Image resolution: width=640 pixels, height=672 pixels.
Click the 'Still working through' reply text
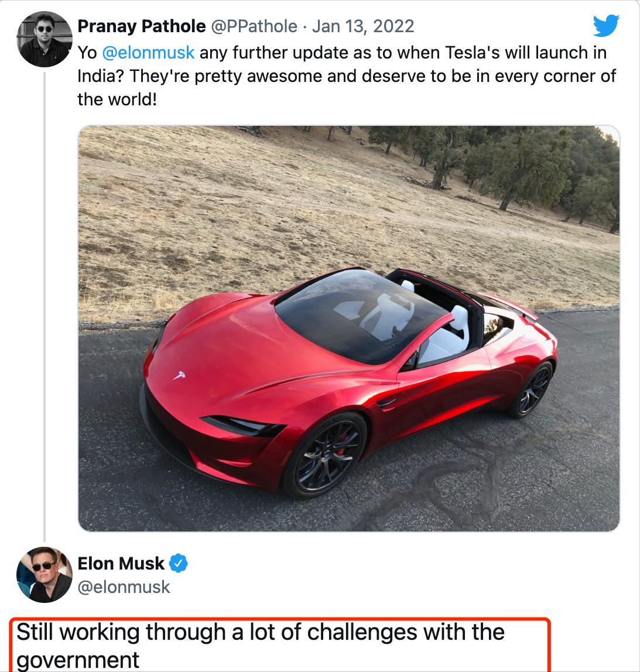pyautogui.click(x=261, y=645)
